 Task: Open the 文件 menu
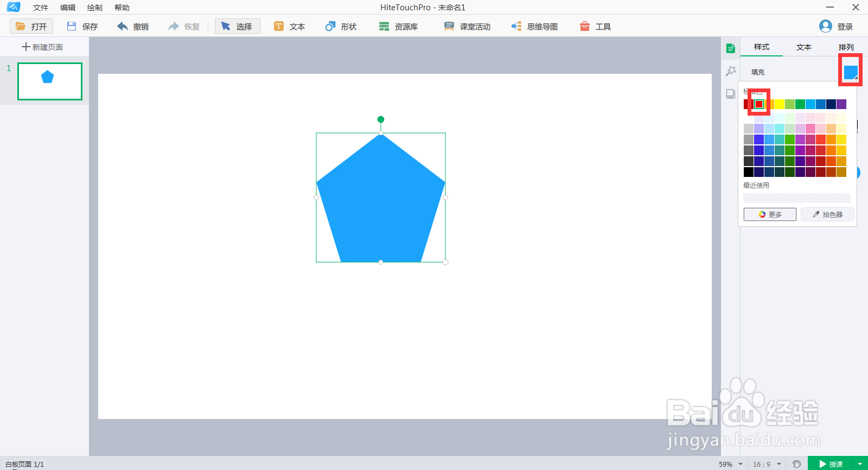tap(41, 8)
